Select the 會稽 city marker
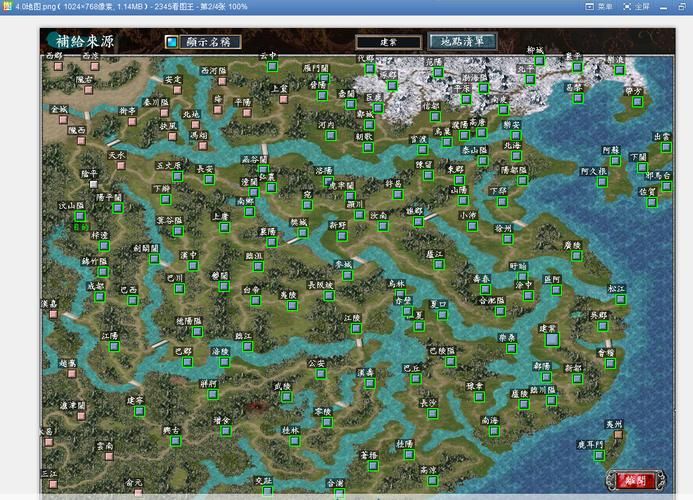 point(610,363)
